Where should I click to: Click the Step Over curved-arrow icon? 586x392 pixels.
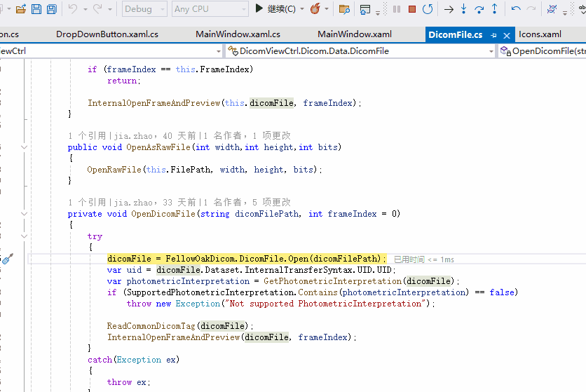479,9
